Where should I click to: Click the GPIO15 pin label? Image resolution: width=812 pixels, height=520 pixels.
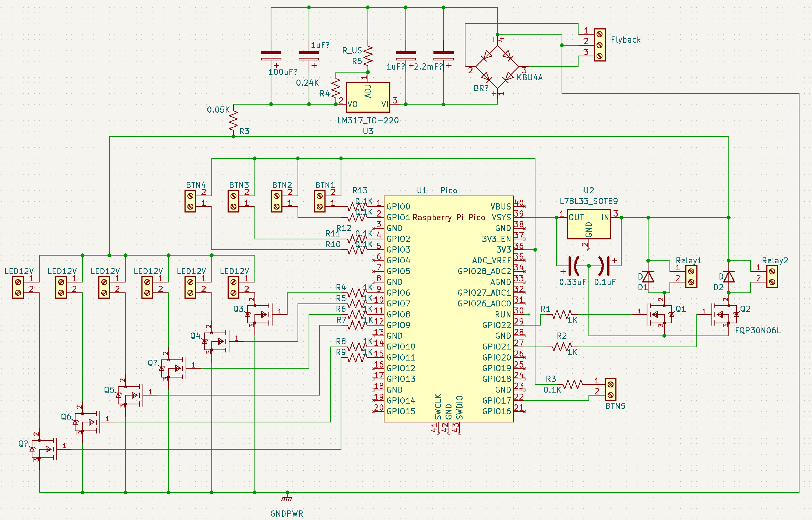click(401, 411)
